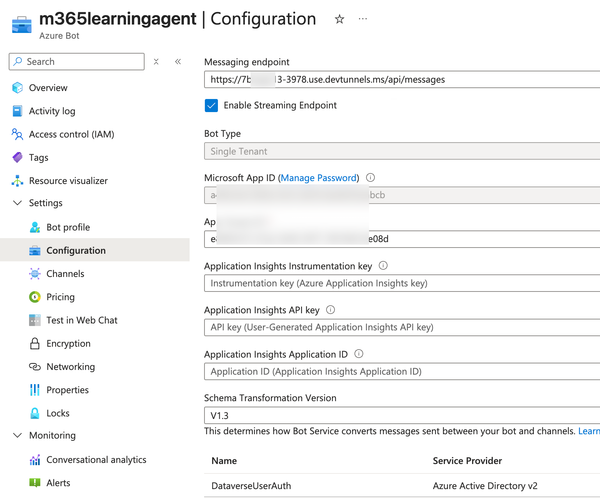Collapse the Settings section chevron
Viewport: 600px width, 498px height.
(18, 202)
